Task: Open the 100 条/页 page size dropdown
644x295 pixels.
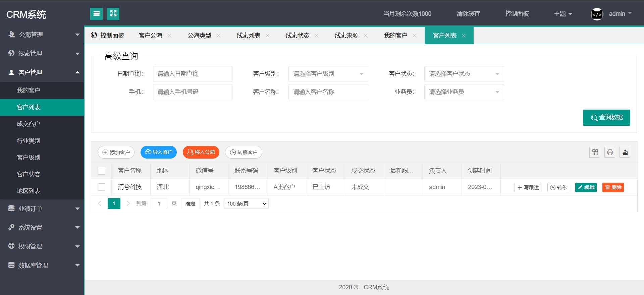Action: (x=246, y=203)
